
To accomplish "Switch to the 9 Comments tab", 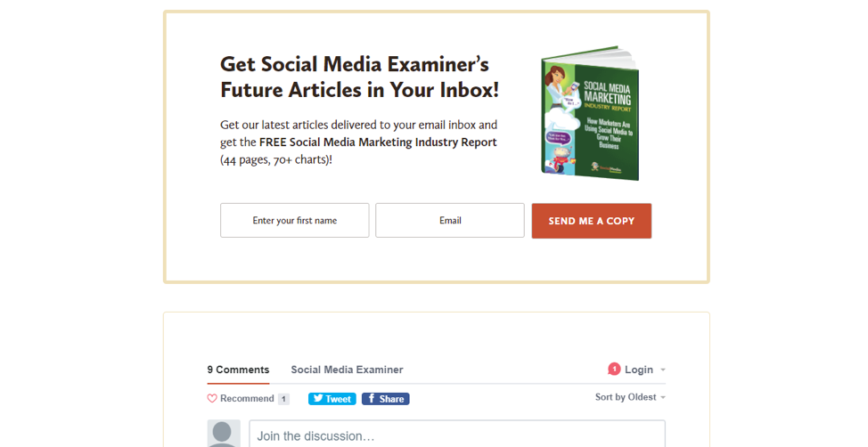I will (238, 370).
